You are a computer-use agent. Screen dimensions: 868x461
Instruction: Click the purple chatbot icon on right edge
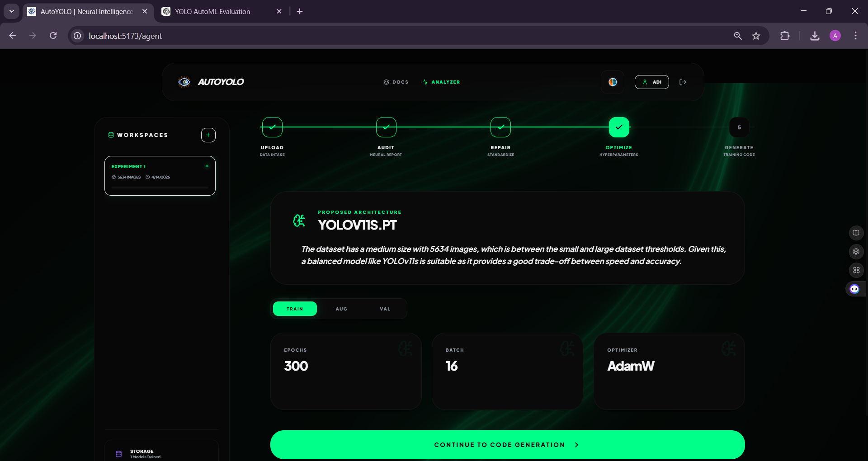coord(854,289)
